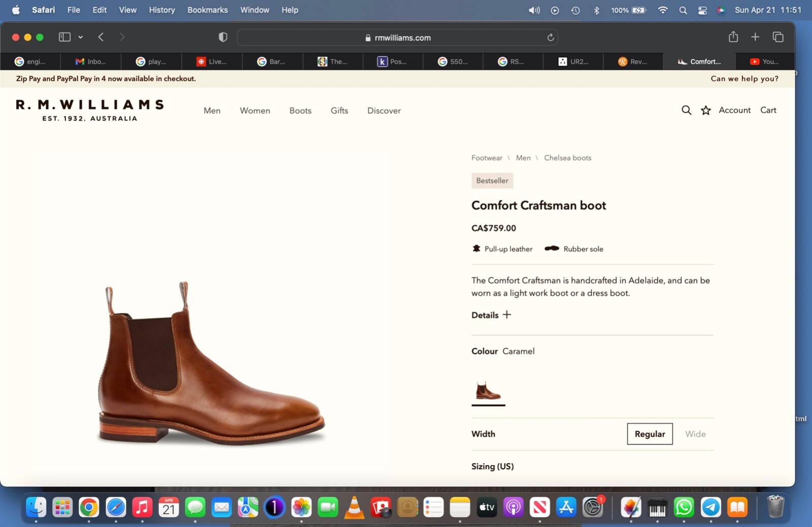Click Footwear breadcrumb link
This screenshot has width=812, height=527.
pos(487,158)
